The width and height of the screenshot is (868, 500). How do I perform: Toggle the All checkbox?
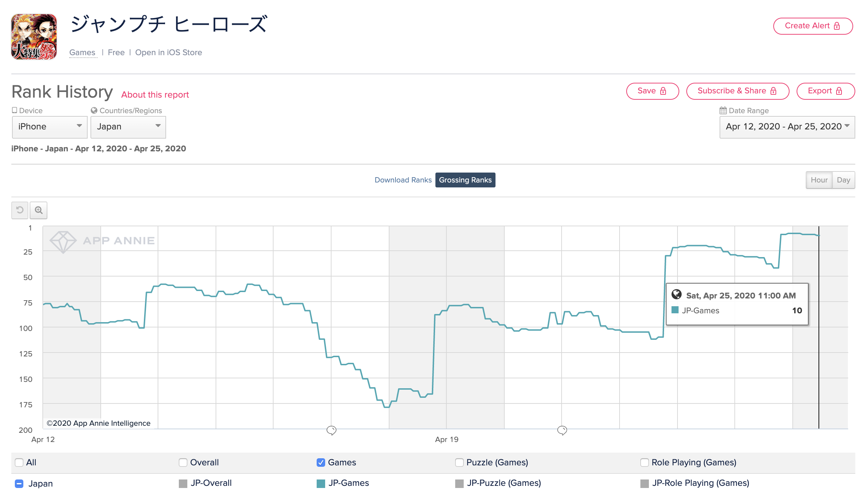point(19,463)
